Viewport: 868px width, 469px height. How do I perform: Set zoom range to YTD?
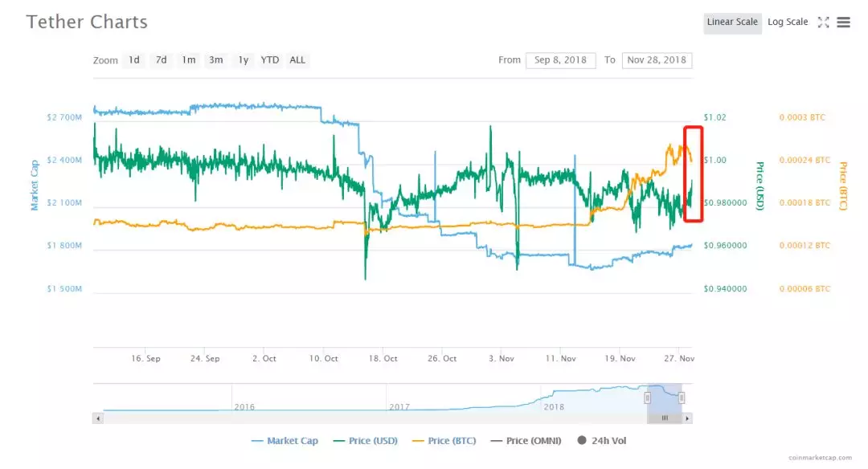click(x=270, y=59)
